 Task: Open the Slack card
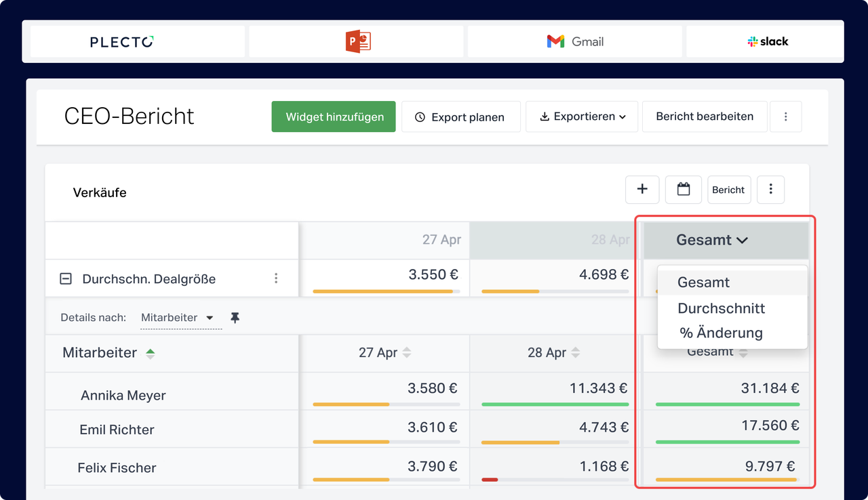[766, 41]
